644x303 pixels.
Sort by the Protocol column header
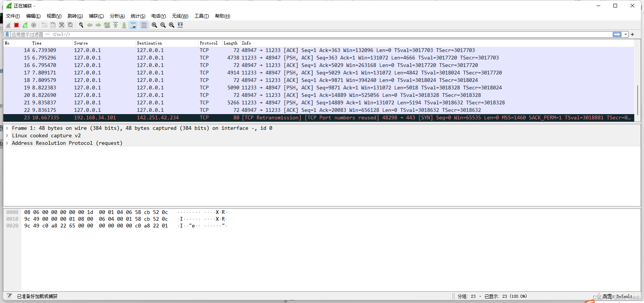[210, 43]
